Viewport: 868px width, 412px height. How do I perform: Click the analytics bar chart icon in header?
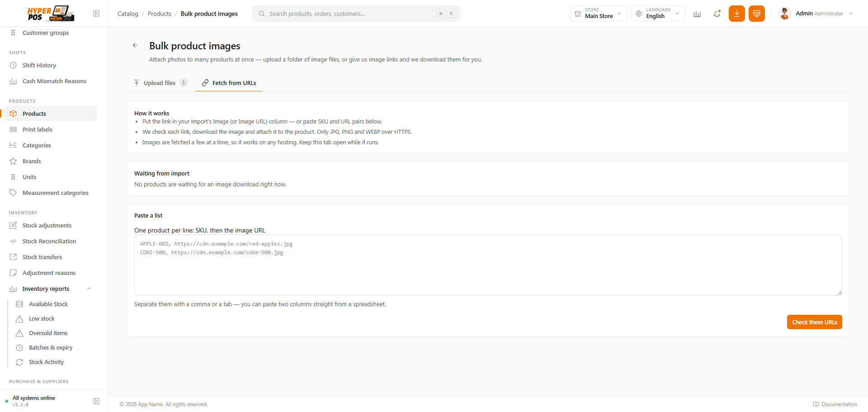(x=697, y=14)
